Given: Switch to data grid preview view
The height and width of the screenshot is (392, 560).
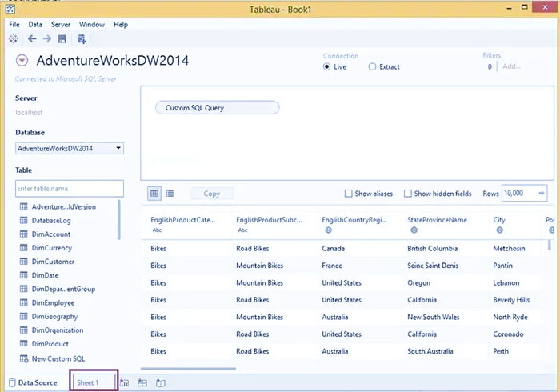Looking at the screenshot, I should click(x=154, y=194).
